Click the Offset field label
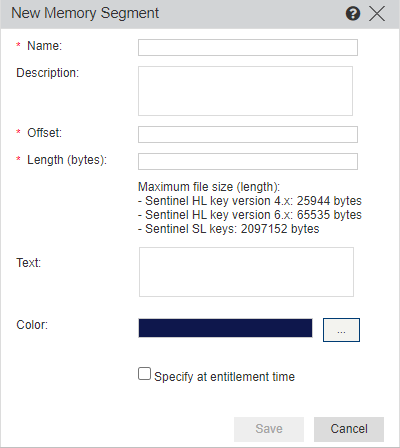 click(x=44, y=133)
